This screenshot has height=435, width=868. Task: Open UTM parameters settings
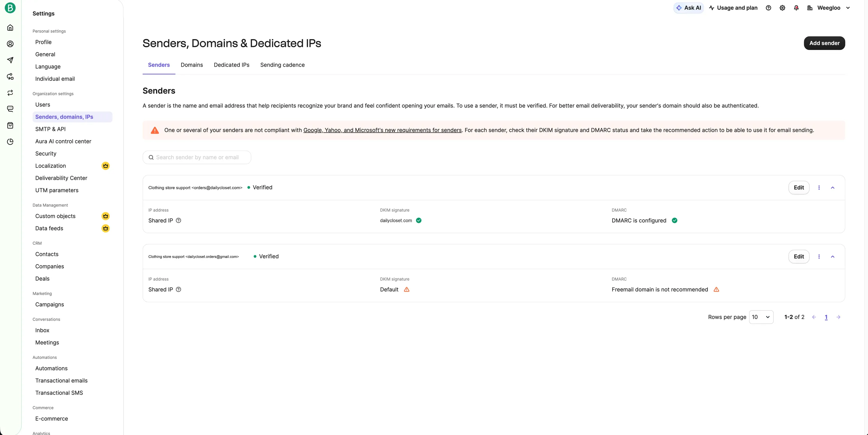pyautogui.click(x=57, y=190)
